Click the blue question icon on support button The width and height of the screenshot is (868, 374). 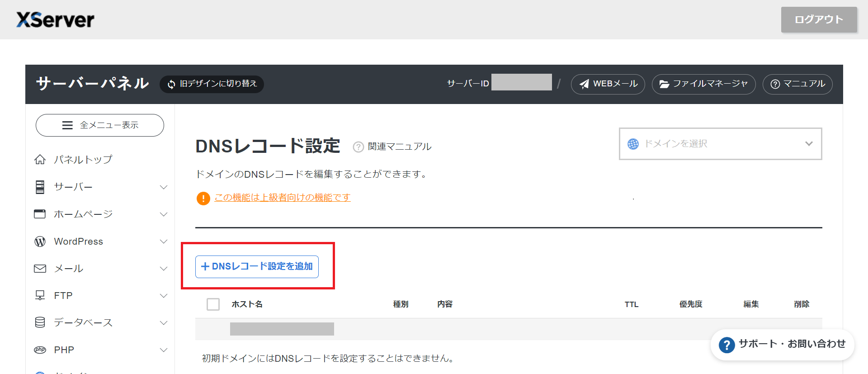pyautogui.click(x=726, y=345)
